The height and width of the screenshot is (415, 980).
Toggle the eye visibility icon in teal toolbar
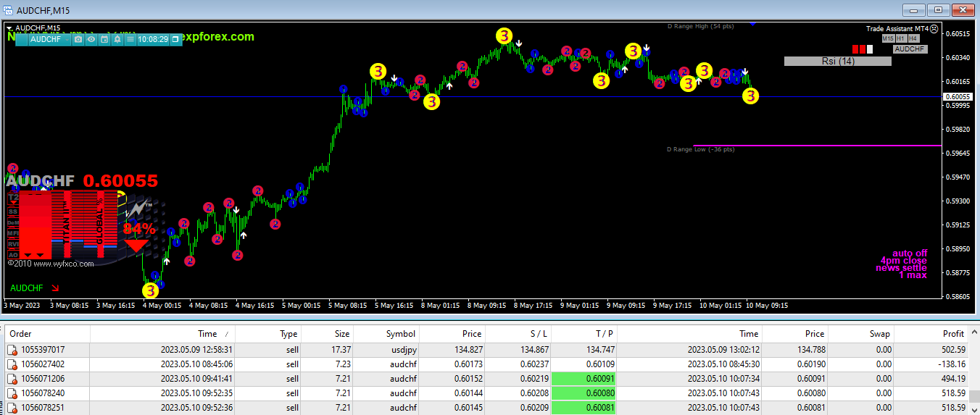coord(91,39)
